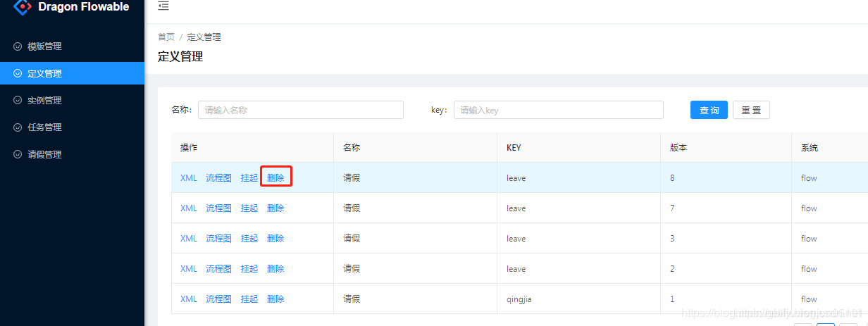Open 任务管理 menu item
This screenshot has width=868, height=326.
coord(72,127)
